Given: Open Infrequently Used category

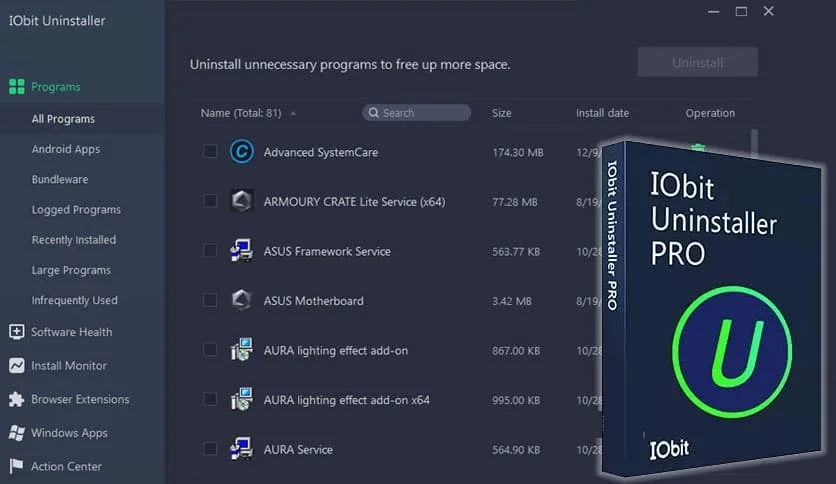Looking at the screenshot, I should 74,300.
